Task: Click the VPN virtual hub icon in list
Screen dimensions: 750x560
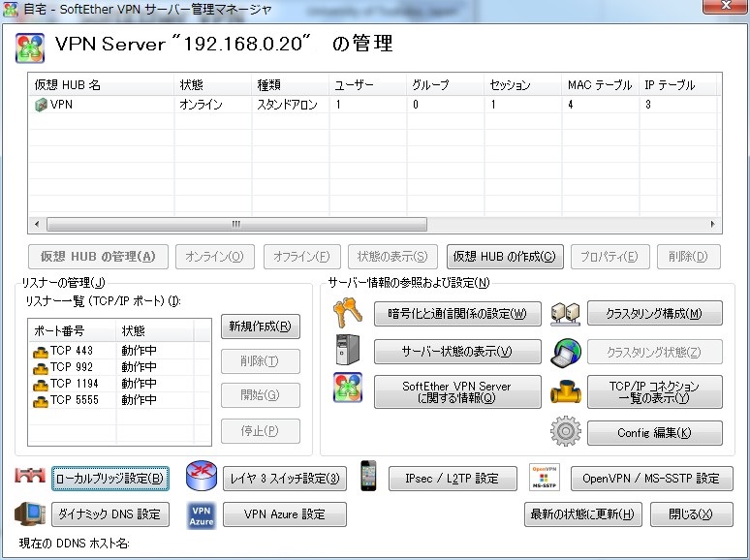Action: tap(41, 105)
